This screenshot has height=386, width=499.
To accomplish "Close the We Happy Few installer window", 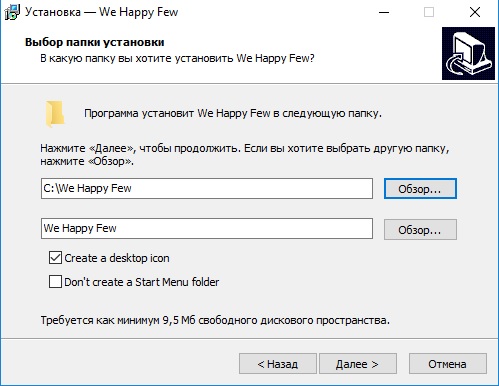I will coord(475,12).
